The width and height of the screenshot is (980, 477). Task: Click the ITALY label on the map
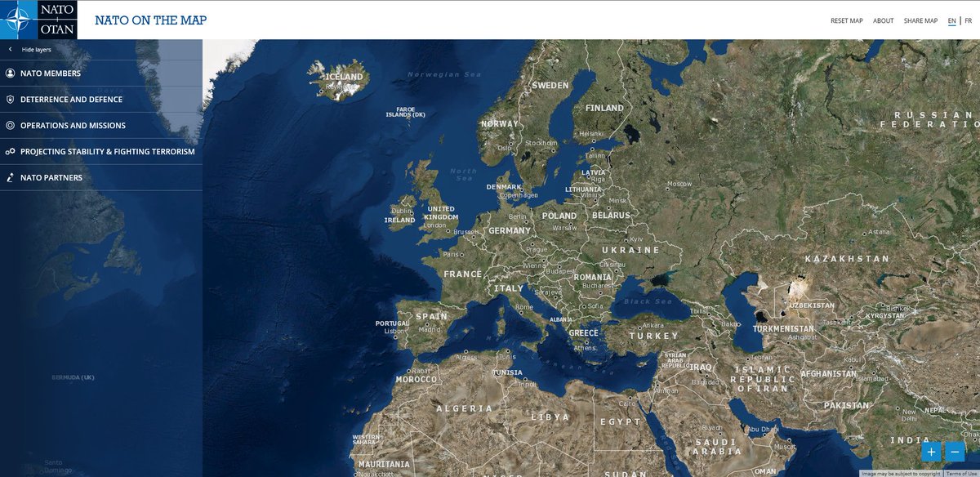pos(509,289)
